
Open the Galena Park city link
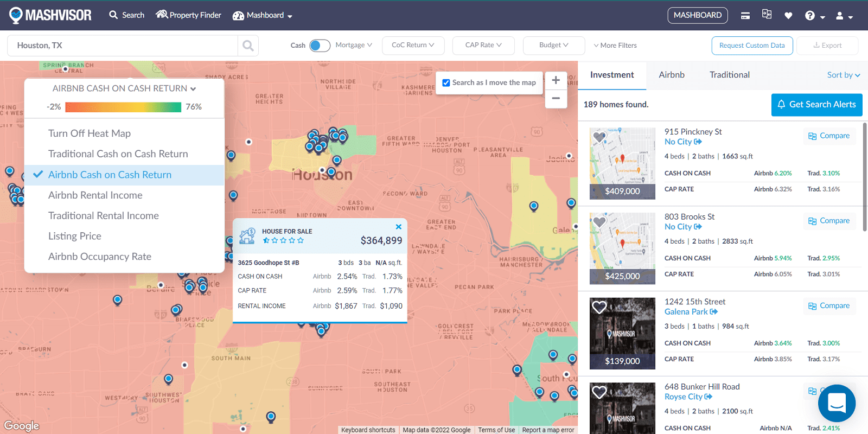click(x=691, y=312)
